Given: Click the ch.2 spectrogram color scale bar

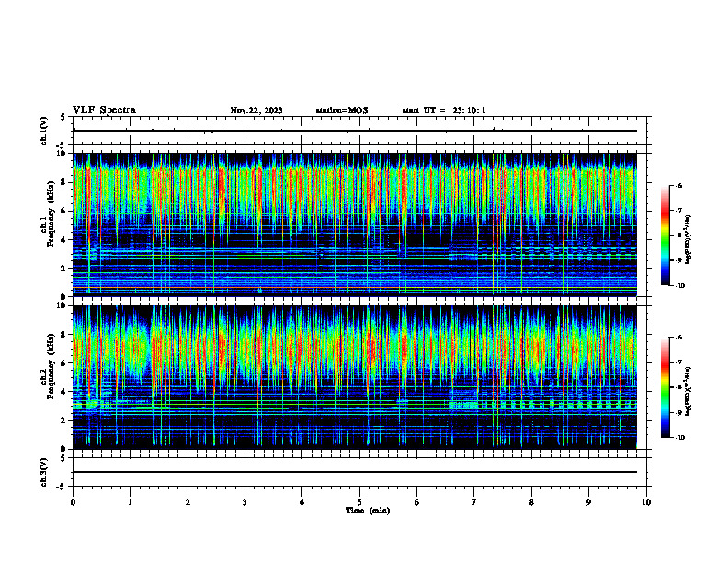Looking at the screenshot, I should 665,387.
